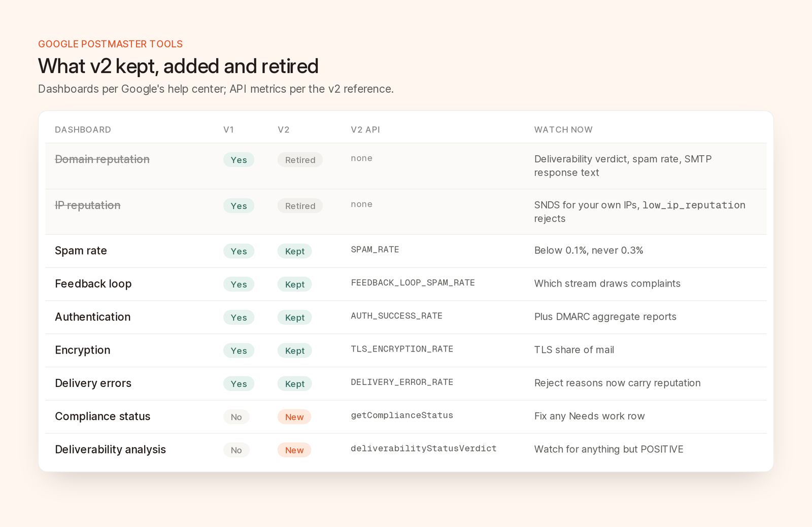
Task: Select 'Below 0.1%, never 0.3%' text
Action: [x=589, y=251]
